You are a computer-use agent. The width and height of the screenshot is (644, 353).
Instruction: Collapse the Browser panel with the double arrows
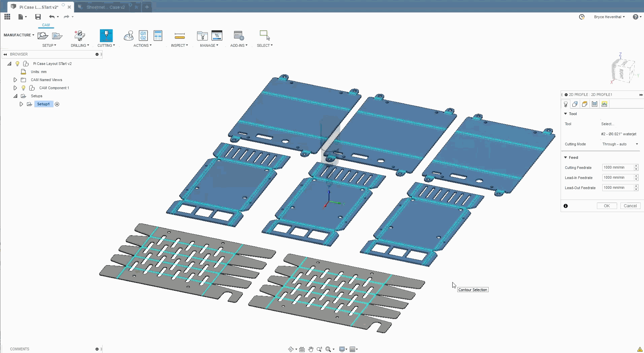coord(5,54)
